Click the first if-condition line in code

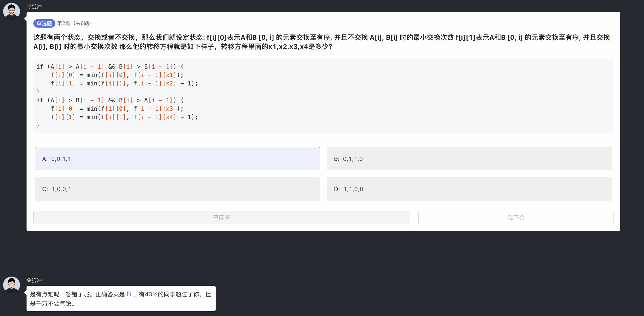[x=110, y=67]
